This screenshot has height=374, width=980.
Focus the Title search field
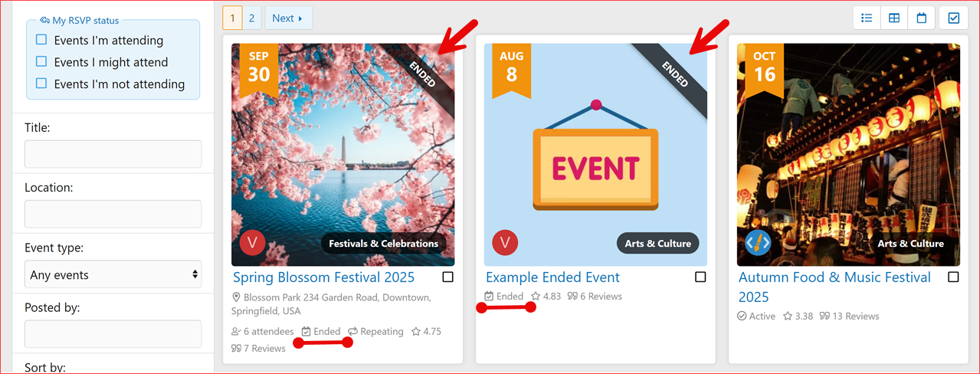(x=113, y=154)
